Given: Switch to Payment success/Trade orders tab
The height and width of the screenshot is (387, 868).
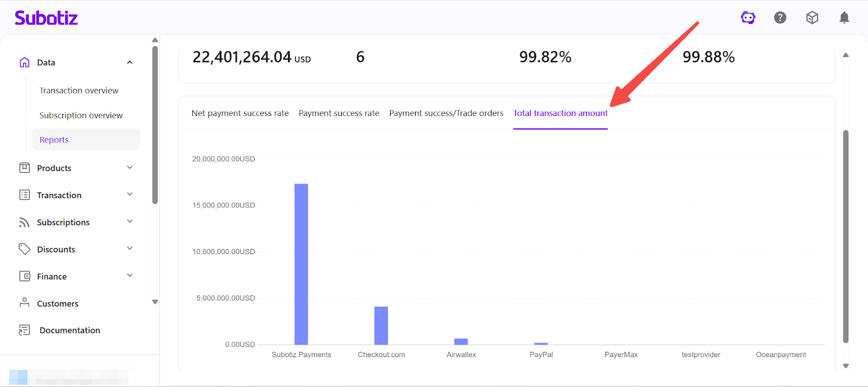Looking at the screenshot, I should pos(446,113).
